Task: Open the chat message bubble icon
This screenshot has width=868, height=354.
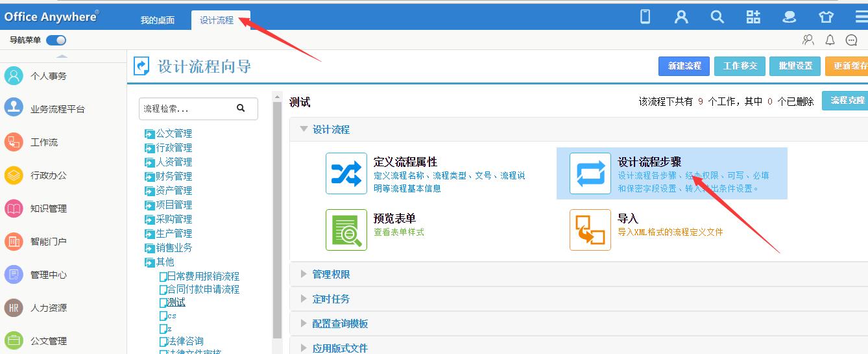Action: [852, 40]
